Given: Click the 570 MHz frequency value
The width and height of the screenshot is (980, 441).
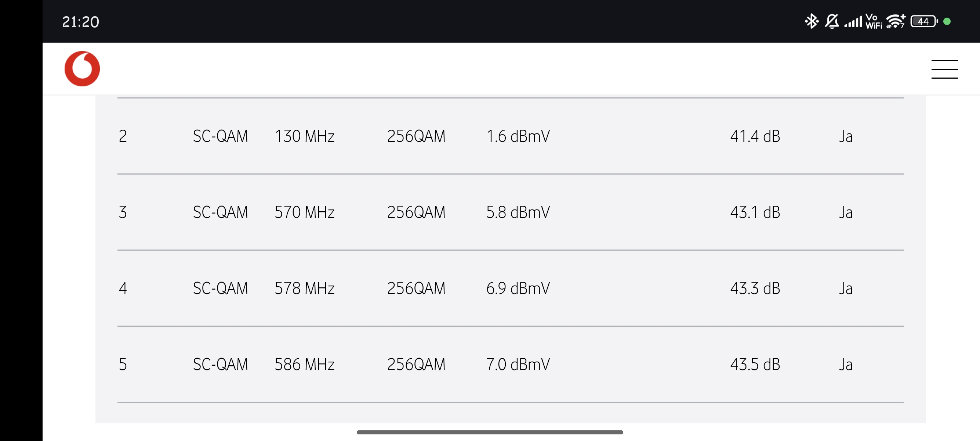Looking at the screenshot, I should [x=304, y=212].
